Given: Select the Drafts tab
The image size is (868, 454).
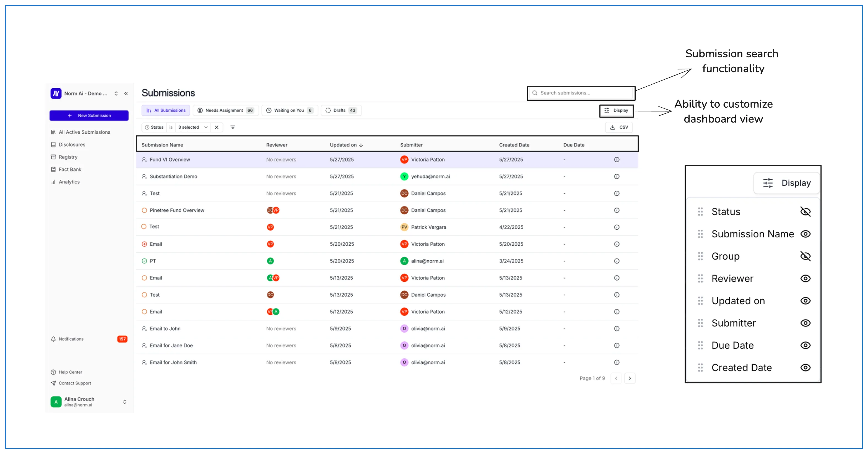Looking at the screenshot, I should point(341,111).
